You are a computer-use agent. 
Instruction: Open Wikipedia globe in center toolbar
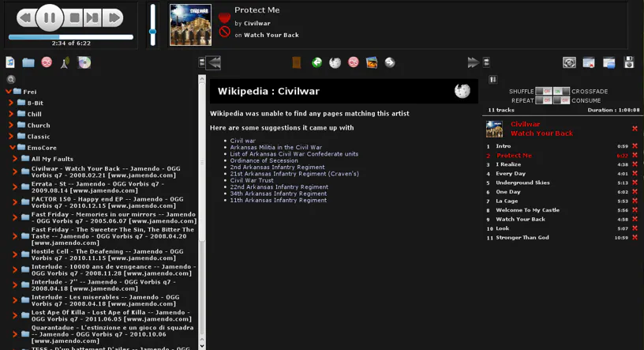pos(335,62)
